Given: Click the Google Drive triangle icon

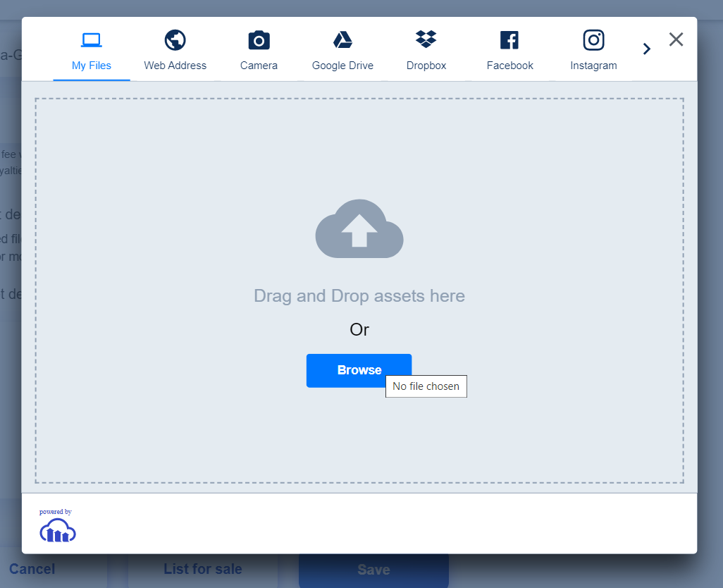Looking at the screenshot, I should (x=342, y=40).
